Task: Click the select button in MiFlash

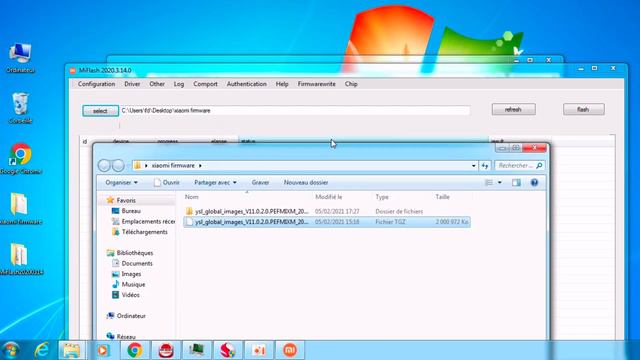Action: [100, 111]
